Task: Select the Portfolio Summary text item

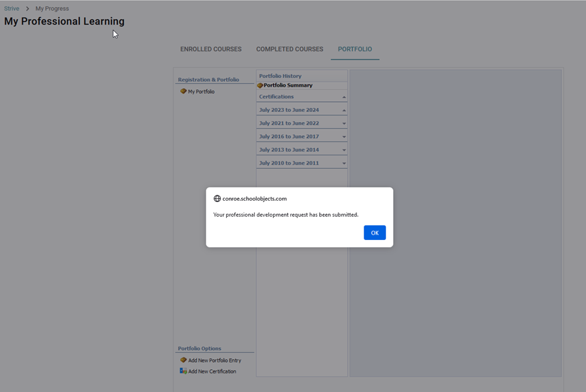Action: (x=288, y=85)
